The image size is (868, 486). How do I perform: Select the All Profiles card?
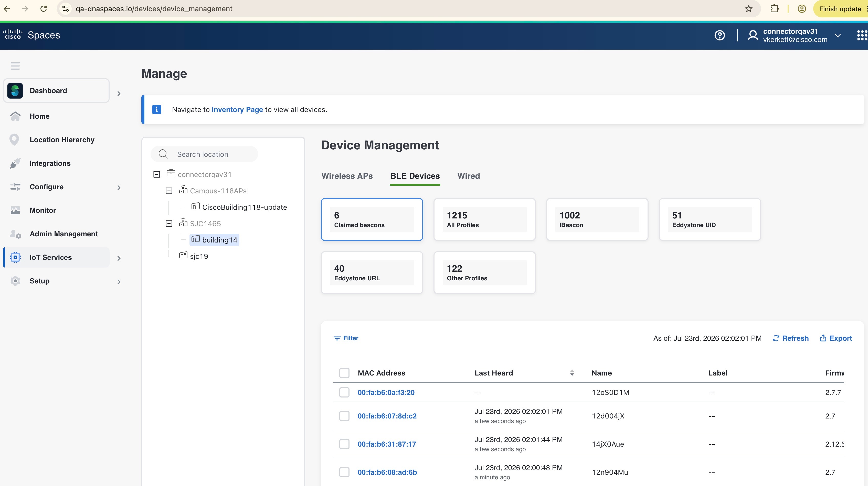click(x=484, y=219)
